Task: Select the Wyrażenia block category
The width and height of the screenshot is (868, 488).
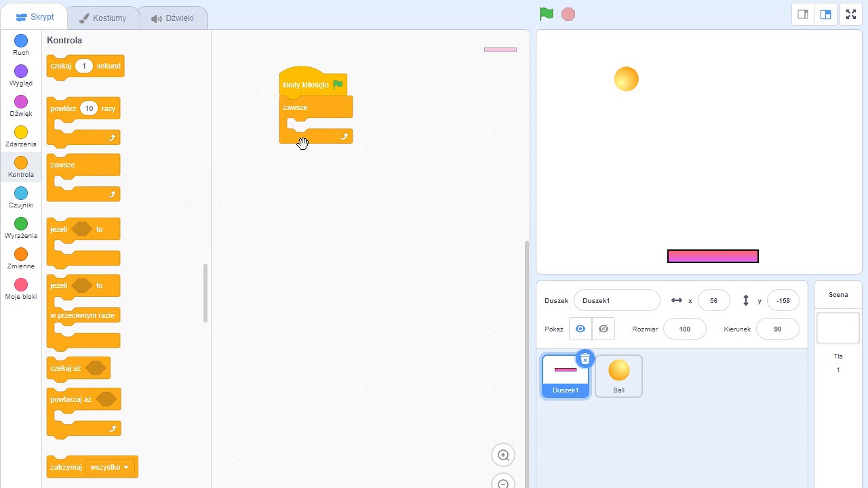Action: [x=21, y=228]
